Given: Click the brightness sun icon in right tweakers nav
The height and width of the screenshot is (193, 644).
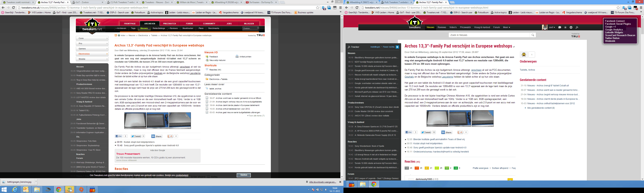Looking at the screenshot, I should click(565, 28).
